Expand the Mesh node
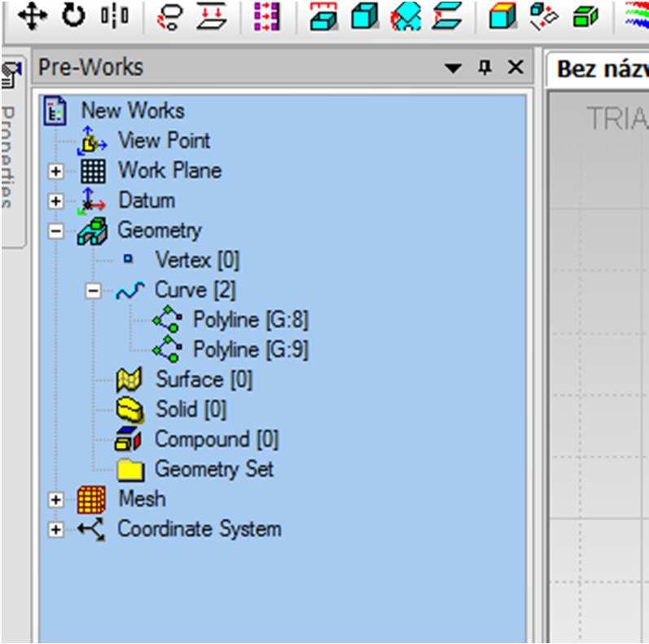Image resolution: width=649 pixels, height=644 pixels. click(56, 500)
